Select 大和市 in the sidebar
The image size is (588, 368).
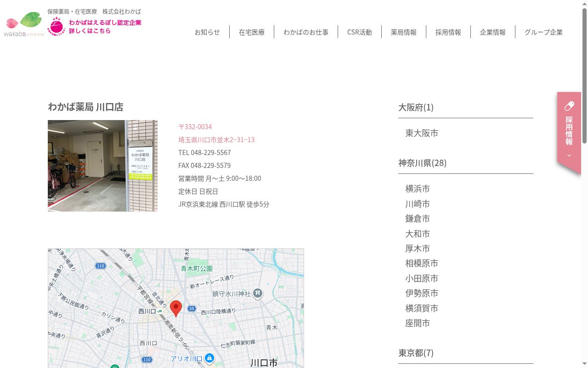pyautogui.click(x=418, y=234)
